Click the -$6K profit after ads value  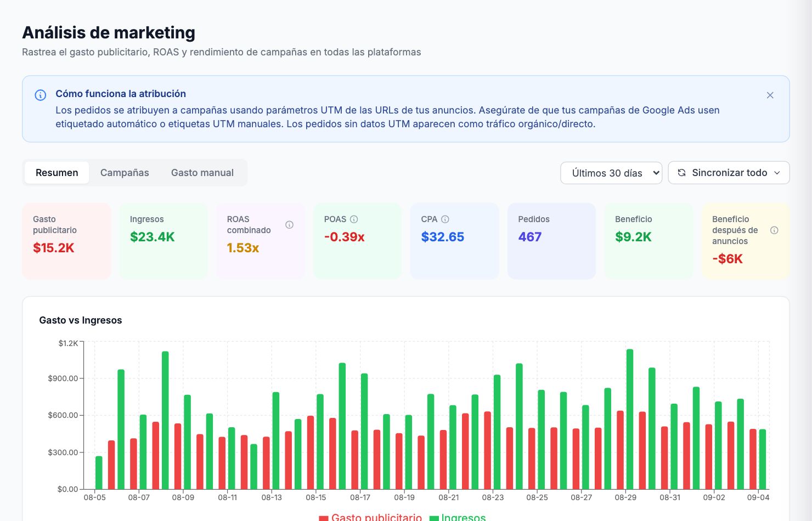[728, 259]
